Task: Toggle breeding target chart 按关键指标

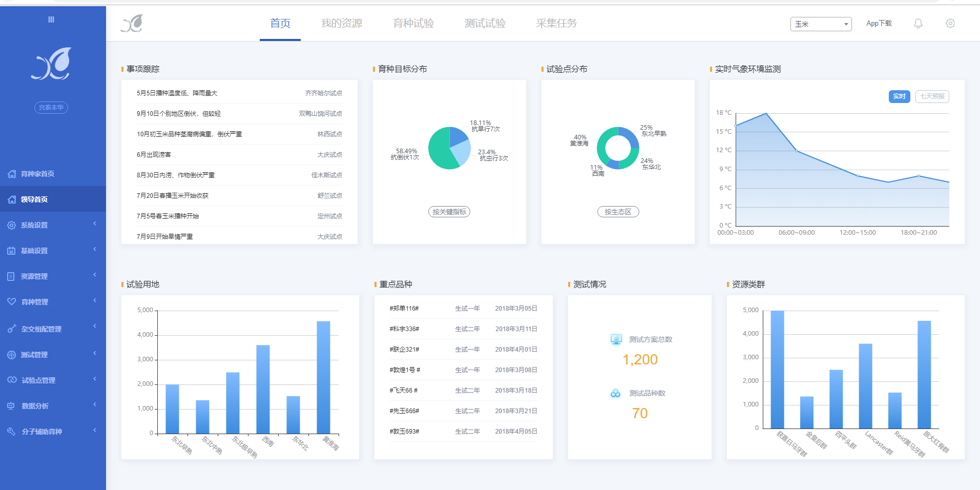Action: [x=449, y=212]
